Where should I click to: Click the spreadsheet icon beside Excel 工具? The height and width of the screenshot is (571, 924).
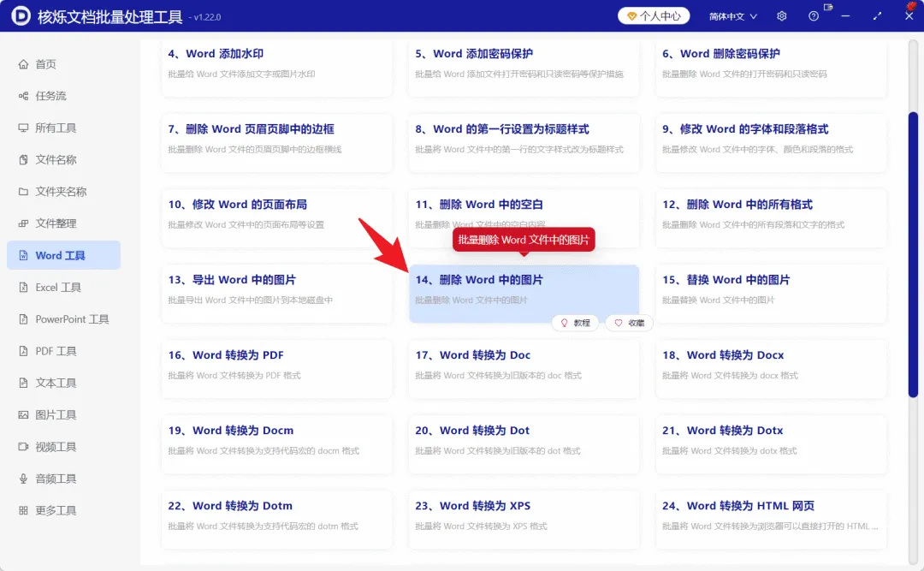(x=23, y=288)
